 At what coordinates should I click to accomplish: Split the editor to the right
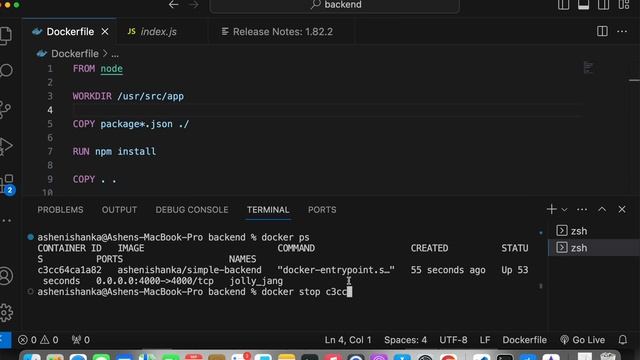click(x=602, y=31)
